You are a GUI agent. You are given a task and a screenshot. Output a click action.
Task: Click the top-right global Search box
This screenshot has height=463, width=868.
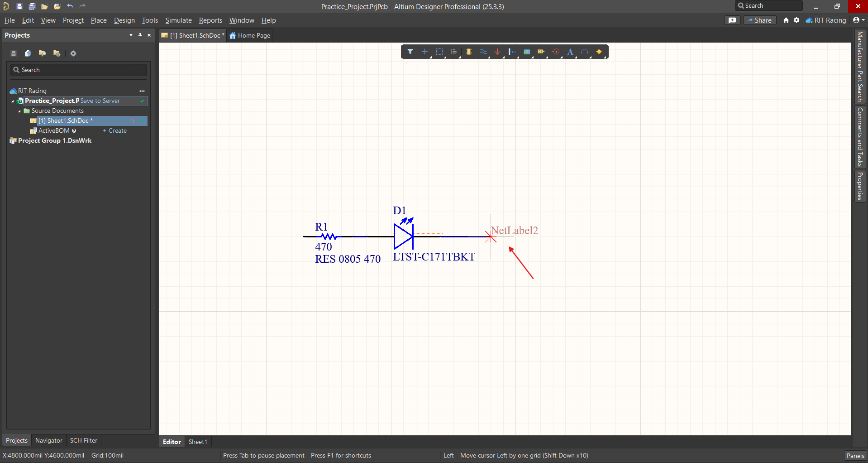(768, 6)
